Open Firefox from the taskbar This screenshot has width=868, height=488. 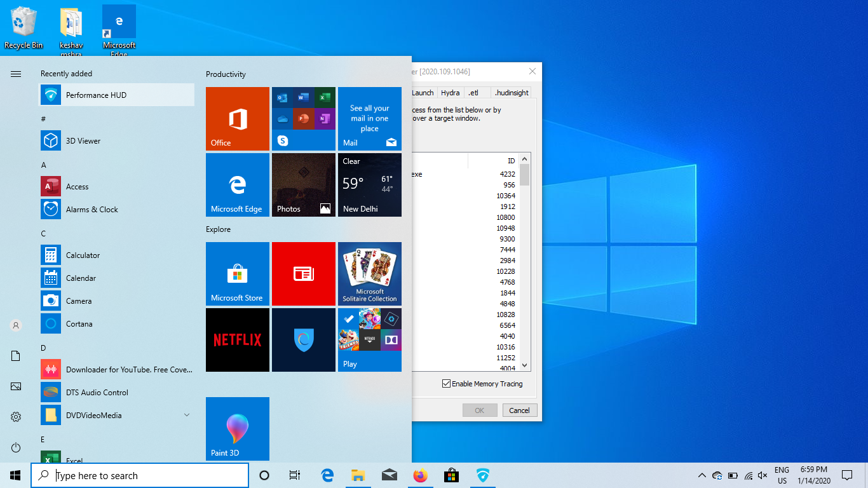tap(421, 475)
